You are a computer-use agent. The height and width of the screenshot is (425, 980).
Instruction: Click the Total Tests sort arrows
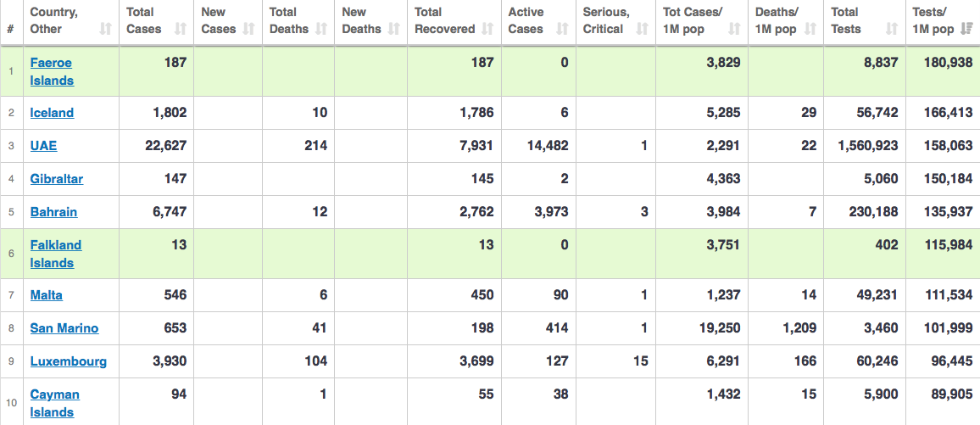(x=891, y=29)
